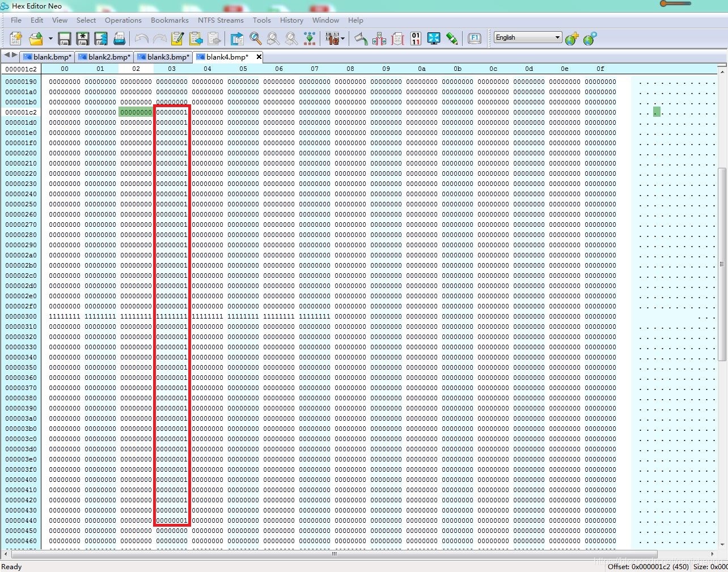Click the checksum document toolbar icon

397,39
